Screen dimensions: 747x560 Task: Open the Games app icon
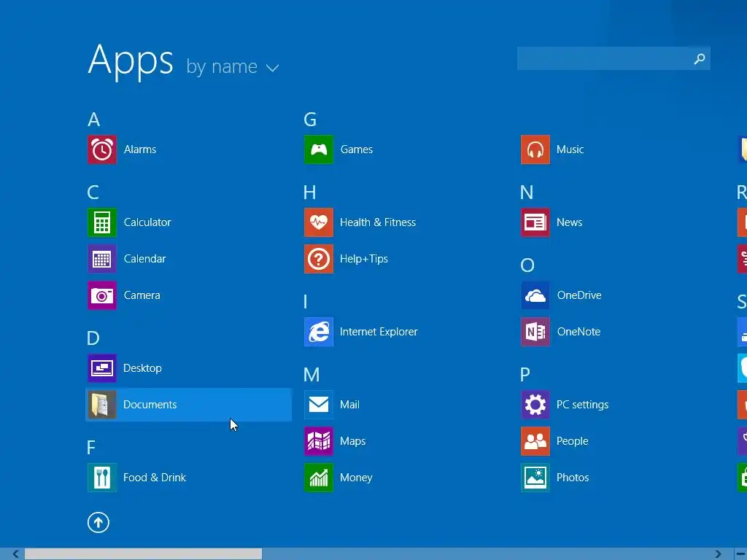click(319, 149)
